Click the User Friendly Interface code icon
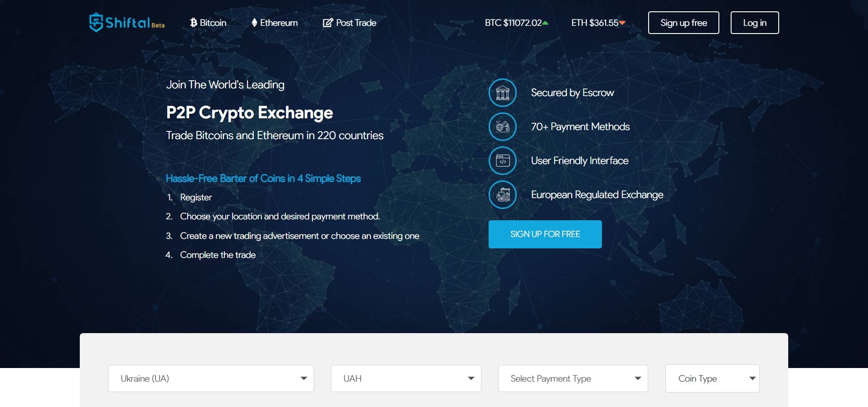 503,160
